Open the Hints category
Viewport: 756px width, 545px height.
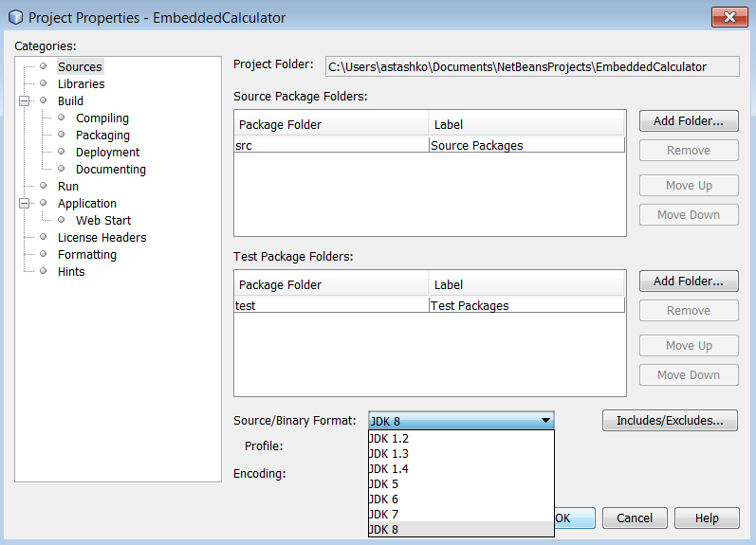pos(71,271)
